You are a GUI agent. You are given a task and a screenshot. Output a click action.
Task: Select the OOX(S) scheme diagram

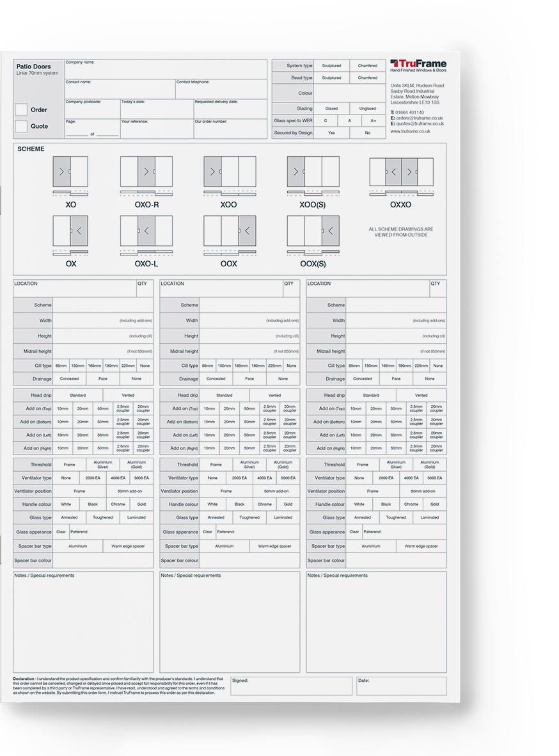(313, 232)
